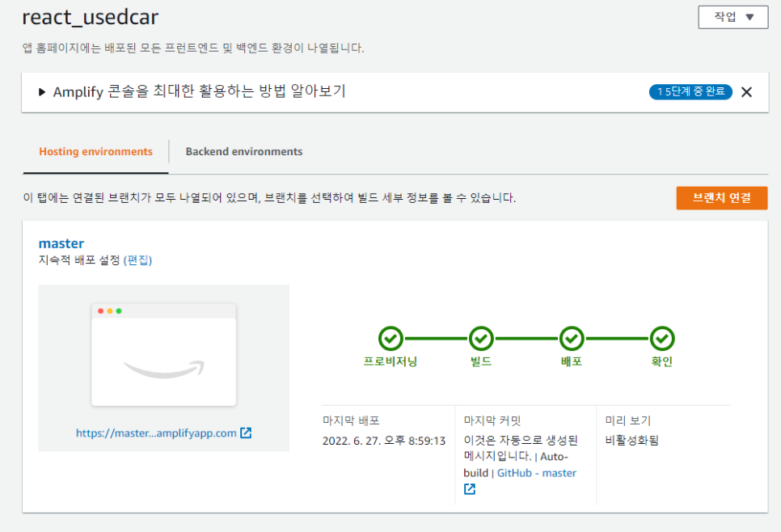Click the 빌드 step check icon
781x532 pixels.
tap(481, 339)
